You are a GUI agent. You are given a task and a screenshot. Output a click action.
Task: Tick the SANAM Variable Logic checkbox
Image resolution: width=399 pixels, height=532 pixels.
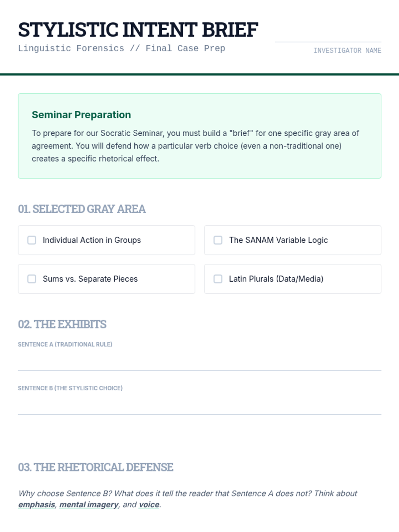point(218,240)
